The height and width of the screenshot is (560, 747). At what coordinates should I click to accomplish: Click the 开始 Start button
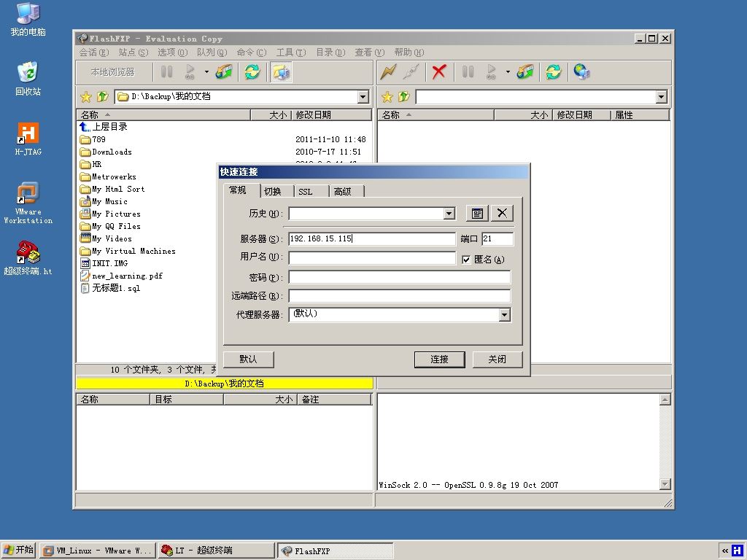(x=18, y=551)
